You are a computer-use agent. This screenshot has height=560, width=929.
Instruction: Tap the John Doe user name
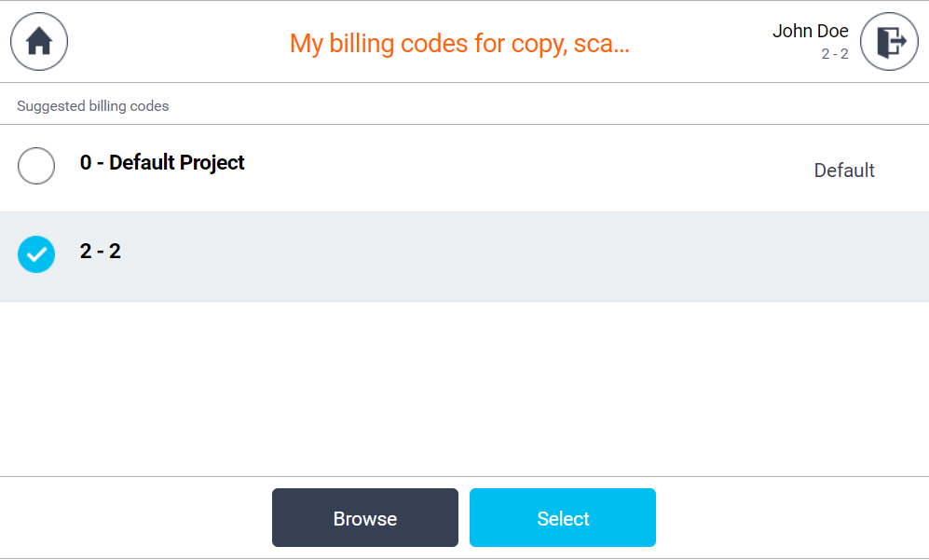click(810, 32)
